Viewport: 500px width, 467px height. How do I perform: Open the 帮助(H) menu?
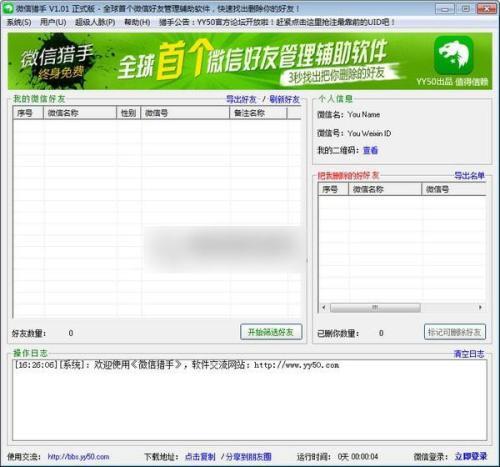tap(137, 22)
